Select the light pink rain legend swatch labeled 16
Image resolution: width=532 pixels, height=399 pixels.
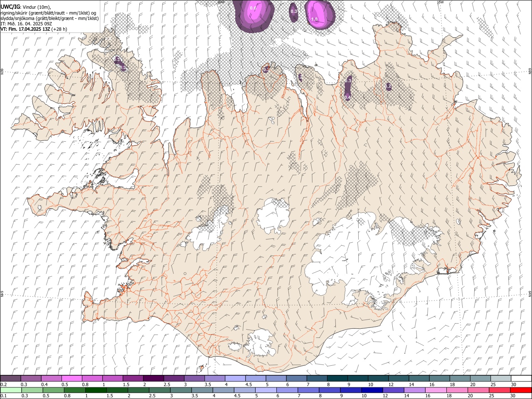pyautogui.click(x=436, y=390)
